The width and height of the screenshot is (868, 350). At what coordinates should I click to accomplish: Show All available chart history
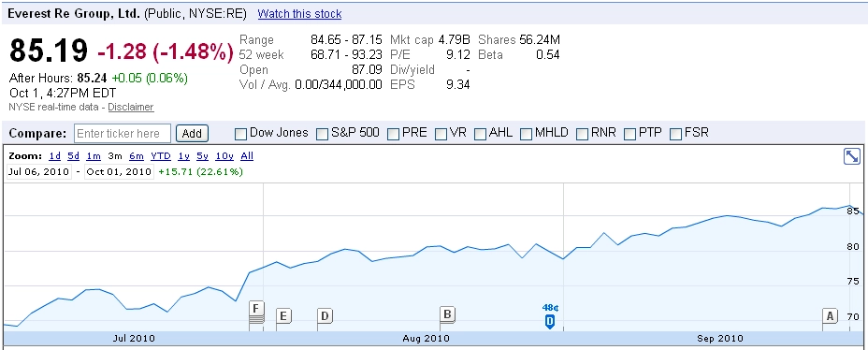tap(247, 156)
